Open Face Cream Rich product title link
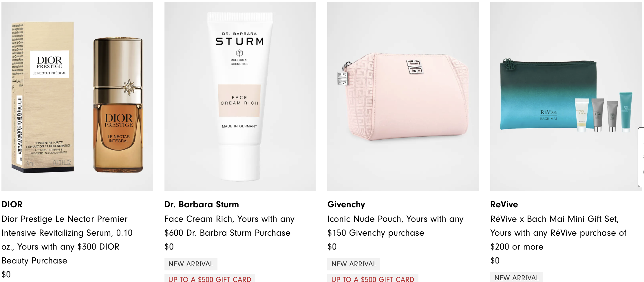 pos(229,226)
